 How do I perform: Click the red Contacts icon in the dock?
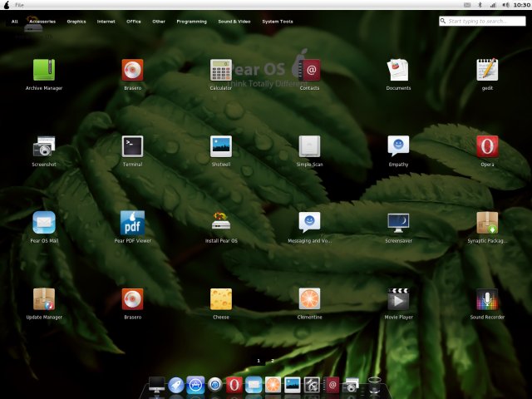[331, 385]
